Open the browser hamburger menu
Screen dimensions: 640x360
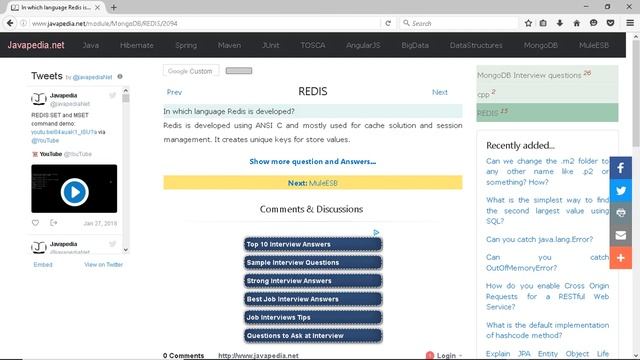630,23
